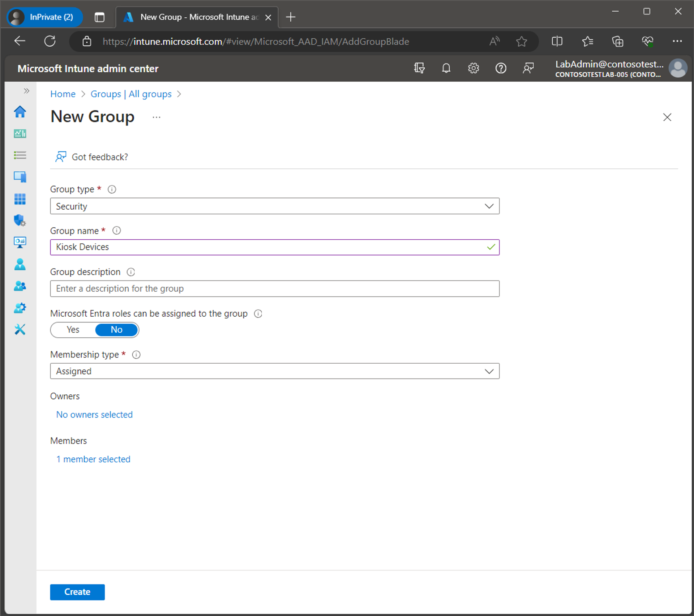Click 1 member selected link
This screenshot has width=694, height=616.
pyautogui.click(x=93, y=459)
